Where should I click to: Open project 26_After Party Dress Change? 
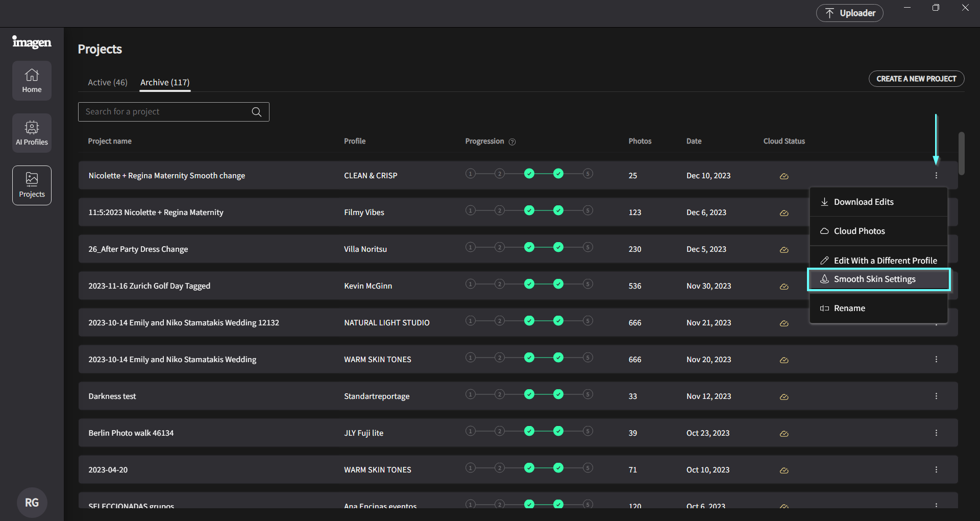click(x=138, y=249)
